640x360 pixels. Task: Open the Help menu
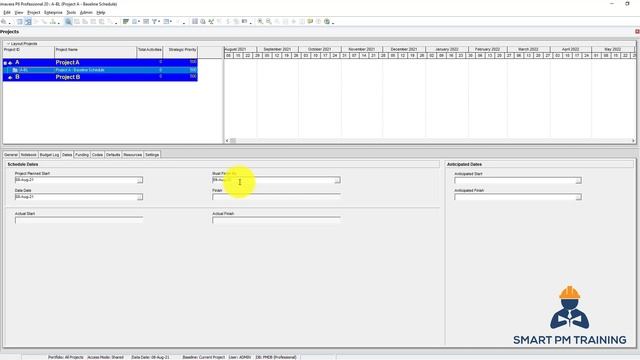100,13
